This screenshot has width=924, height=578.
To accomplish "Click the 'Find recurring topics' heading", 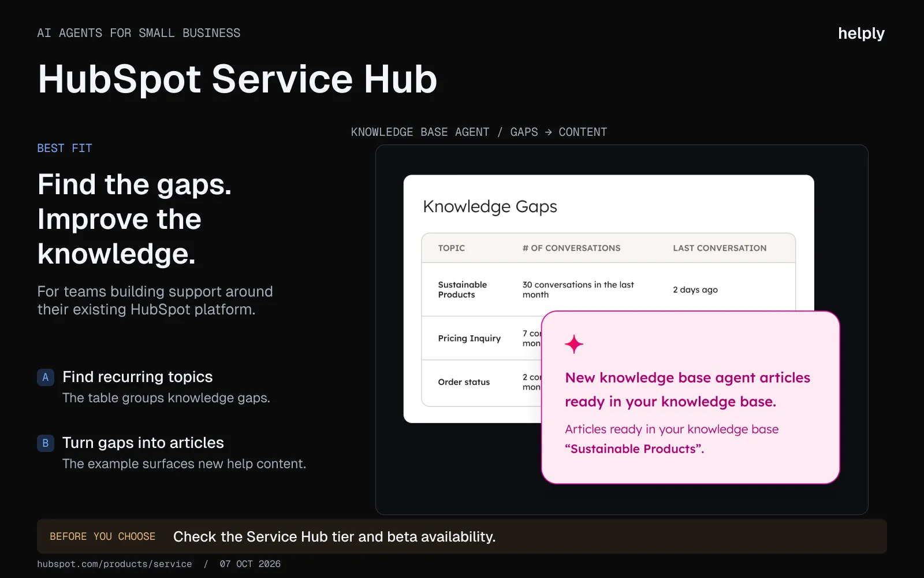I will point(137,377).
